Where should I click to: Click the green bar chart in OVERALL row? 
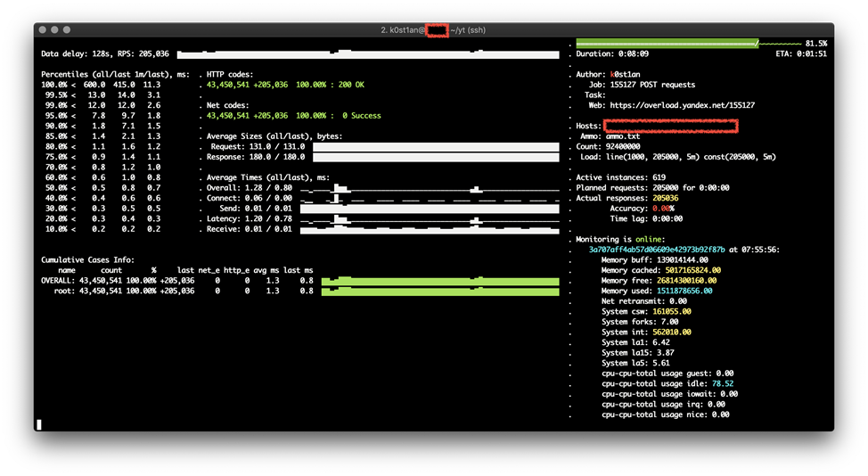coord(440,281)
